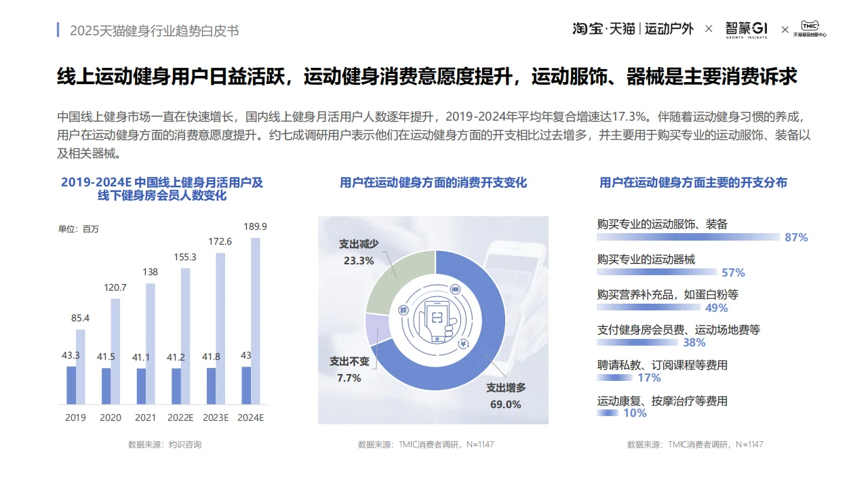
Task: Click the 155.3 value label
Action: [185, 257]
